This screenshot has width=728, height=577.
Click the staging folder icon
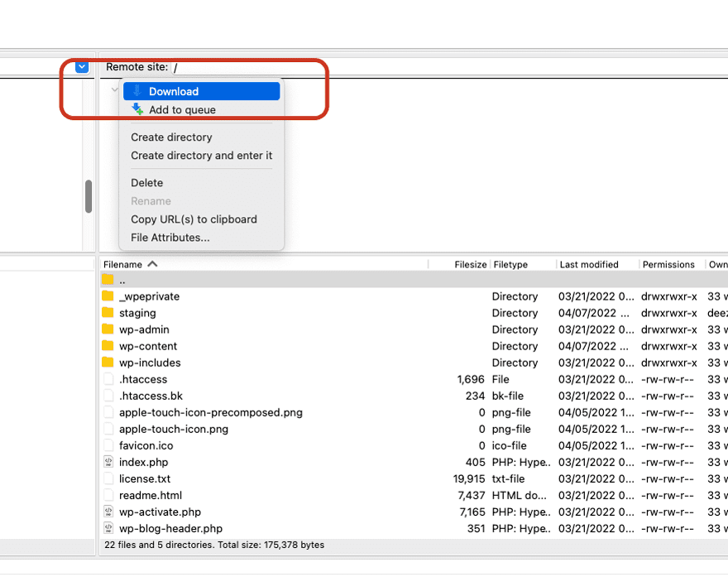pyautogui.click(x=108, y=313)
